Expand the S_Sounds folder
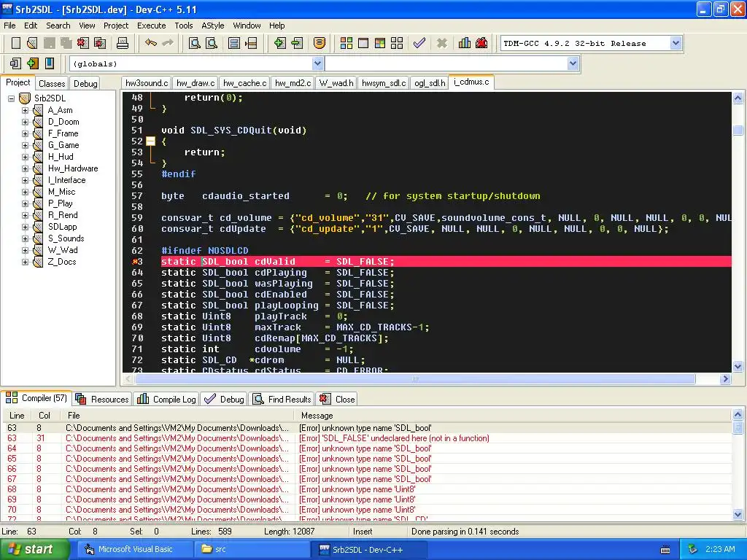 26,238
